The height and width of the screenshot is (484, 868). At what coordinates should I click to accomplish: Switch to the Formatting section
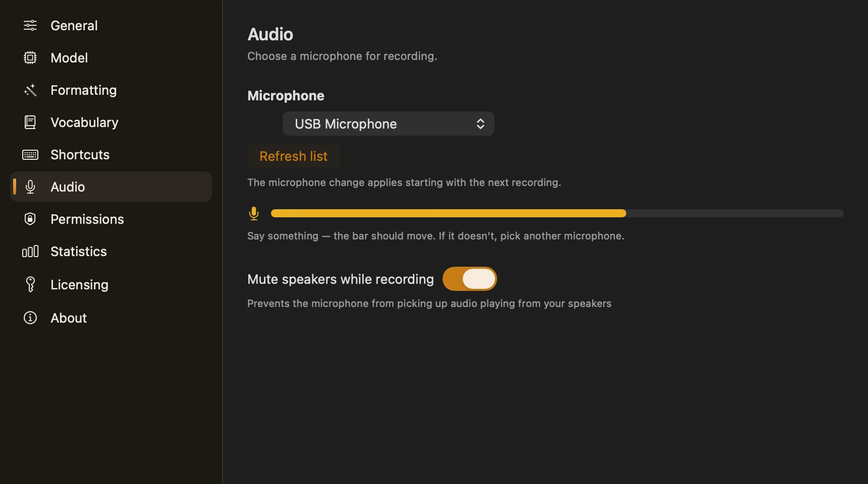(x=111, y=90)
